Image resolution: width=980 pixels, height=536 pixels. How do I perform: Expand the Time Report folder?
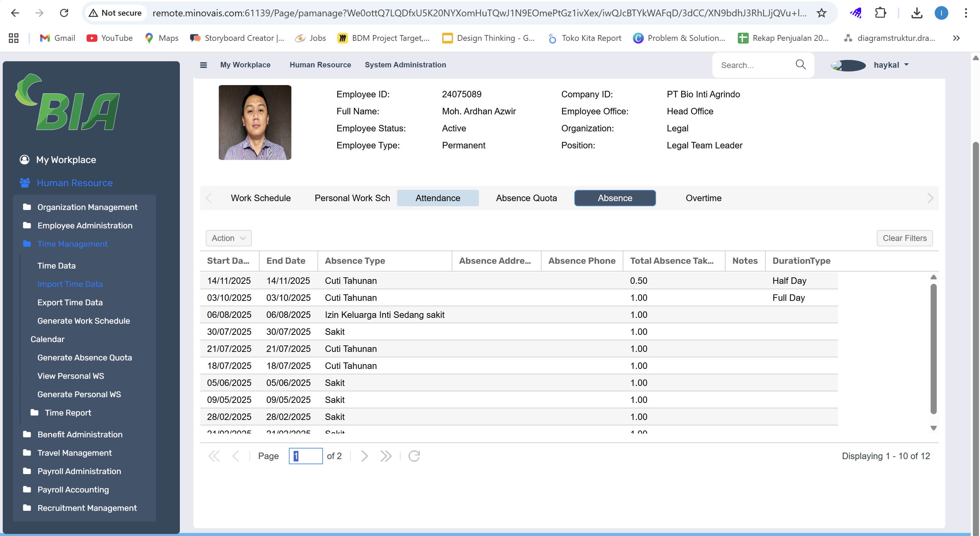pyautogui.click(x=68, y=412)
